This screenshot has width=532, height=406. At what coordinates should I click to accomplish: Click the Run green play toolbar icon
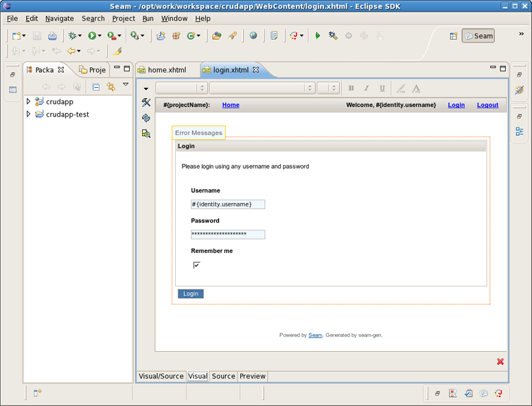tap(91, 36)
